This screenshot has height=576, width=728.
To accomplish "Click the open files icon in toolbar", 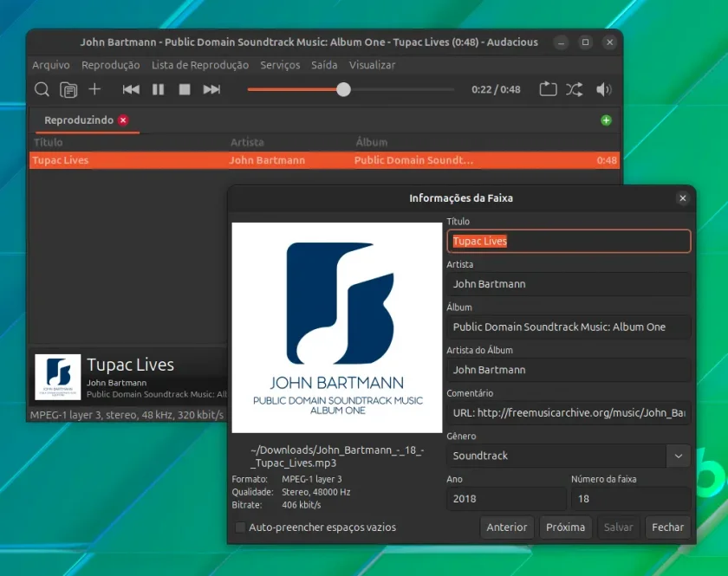I will tap(68, 89).
